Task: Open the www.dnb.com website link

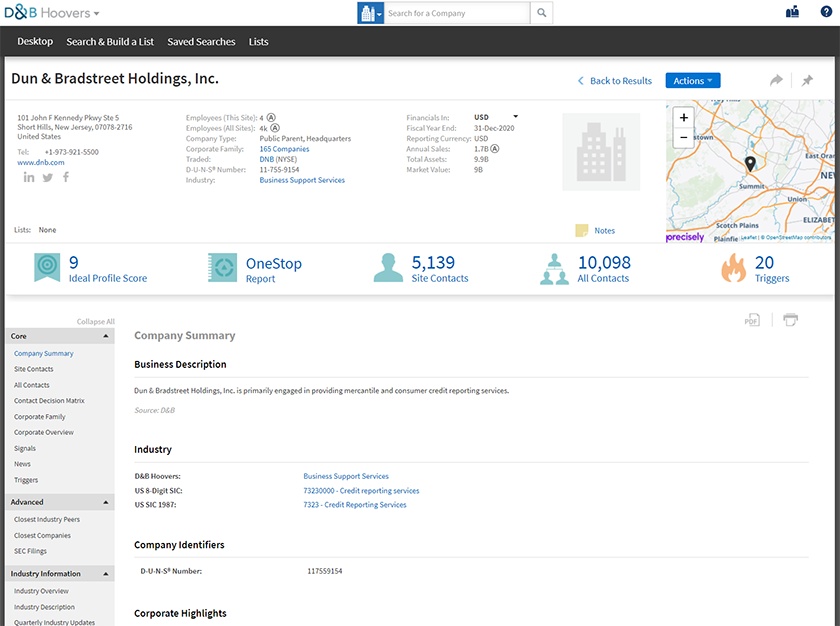Action: click(41, 162)
